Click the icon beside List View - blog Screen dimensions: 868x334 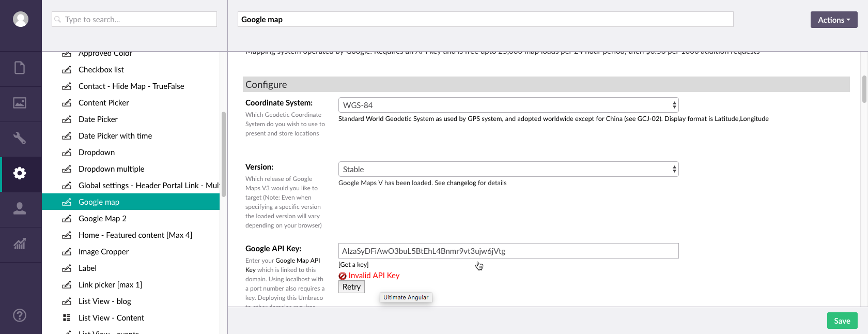pyautogui.click(x=67, y=301)
